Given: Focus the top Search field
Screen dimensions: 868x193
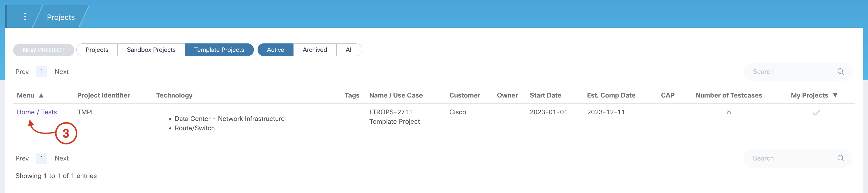Looking at the screenshot, I should point(798,72).
